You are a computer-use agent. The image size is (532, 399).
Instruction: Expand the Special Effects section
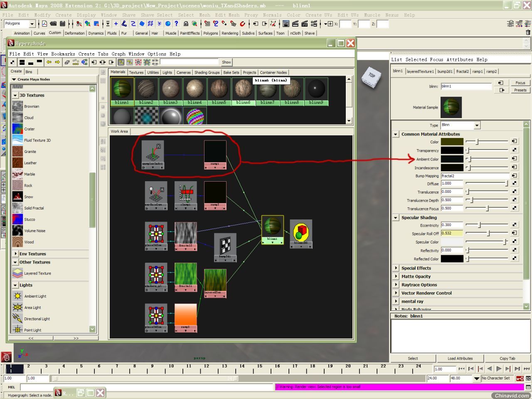(x=396, y=268)
